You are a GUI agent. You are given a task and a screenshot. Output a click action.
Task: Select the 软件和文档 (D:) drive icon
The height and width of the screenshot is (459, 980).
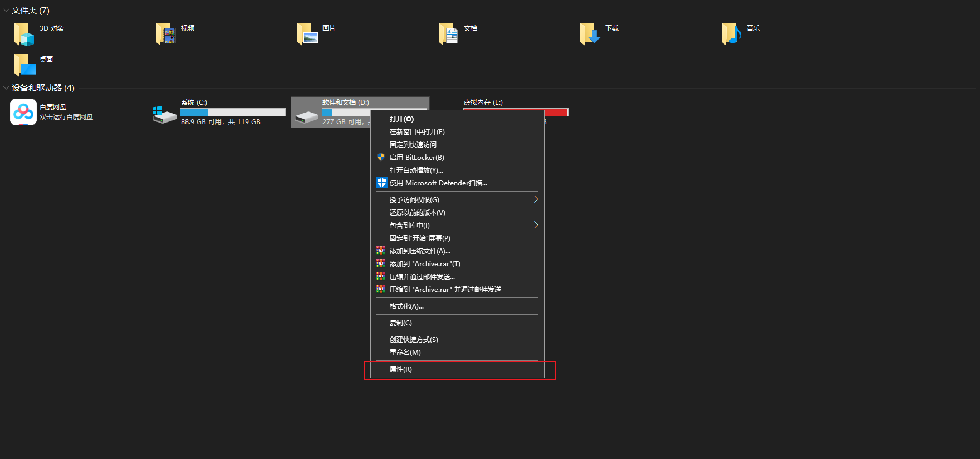pyautogui.click(x=306, y=117)
